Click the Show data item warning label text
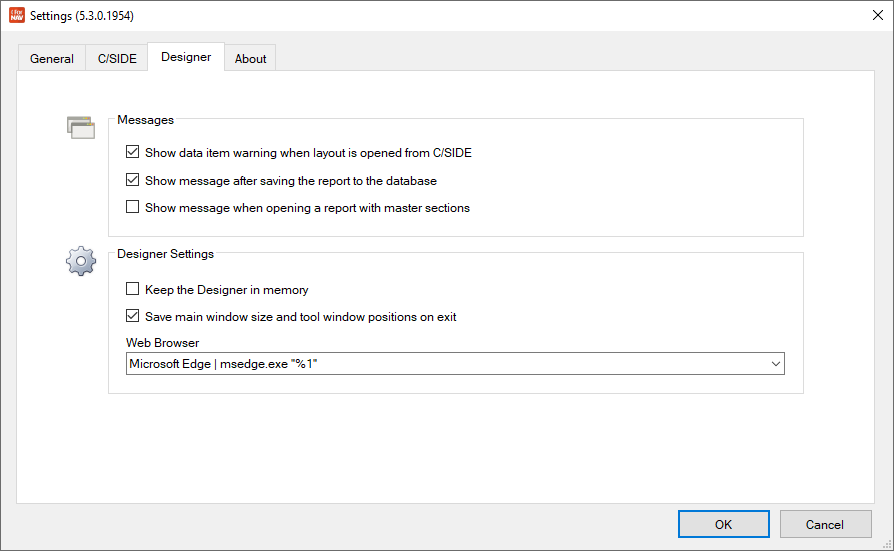This screenshot has height=551, width=894. pyautogui.click(x=308, y=153)
